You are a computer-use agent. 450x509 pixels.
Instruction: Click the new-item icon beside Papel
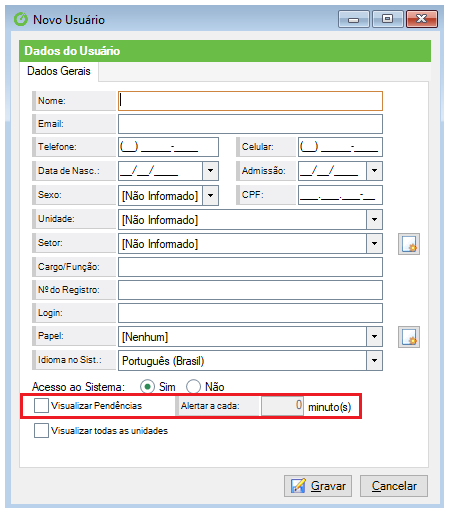click(x=409, y=337)
